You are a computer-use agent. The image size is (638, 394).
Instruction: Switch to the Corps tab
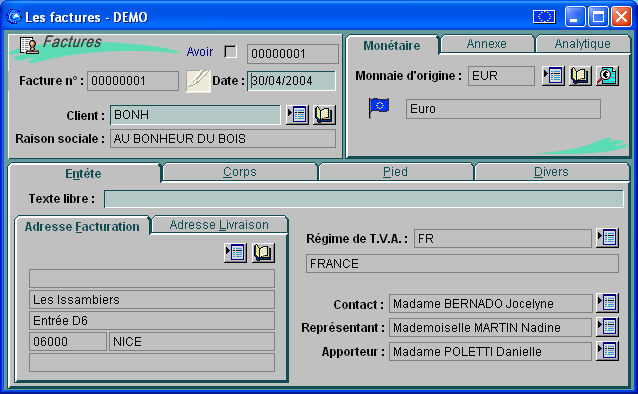click(240, 172)
